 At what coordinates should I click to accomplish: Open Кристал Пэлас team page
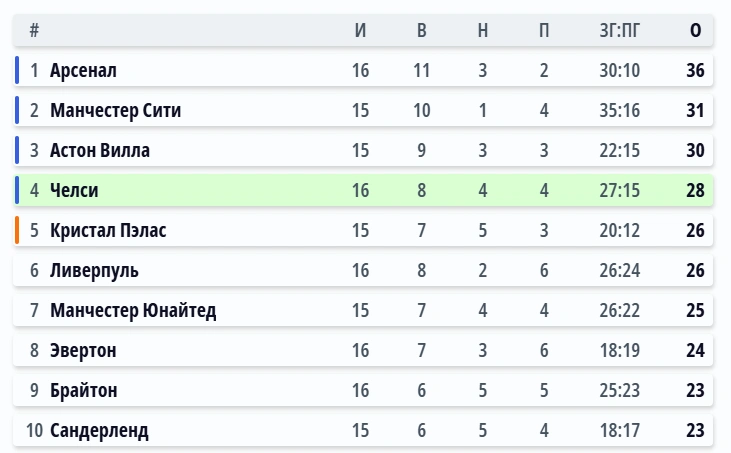click(x=108, y=231)
